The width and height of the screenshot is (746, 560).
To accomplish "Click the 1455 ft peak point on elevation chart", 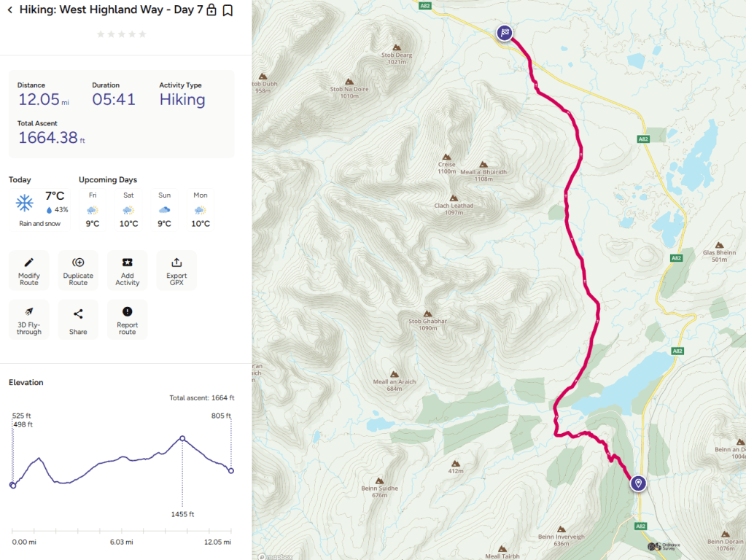I will (x=182, y=438).
